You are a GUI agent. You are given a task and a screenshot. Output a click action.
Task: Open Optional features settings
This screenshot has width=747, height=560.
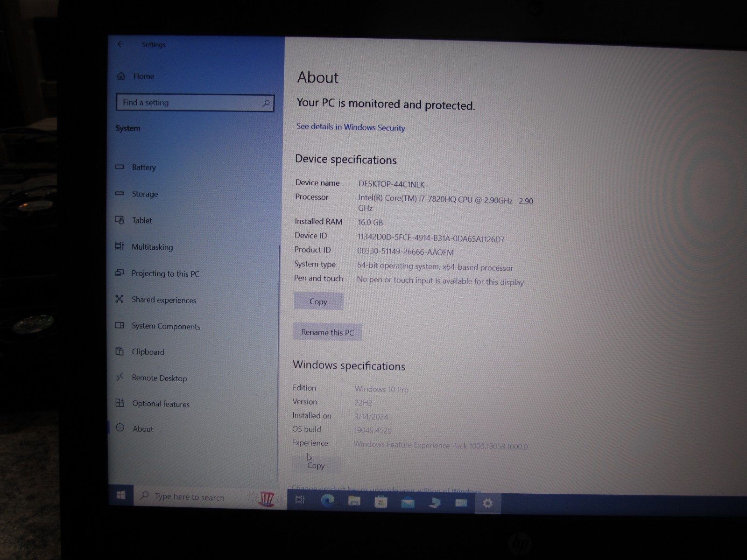click(x=153, y=404)
